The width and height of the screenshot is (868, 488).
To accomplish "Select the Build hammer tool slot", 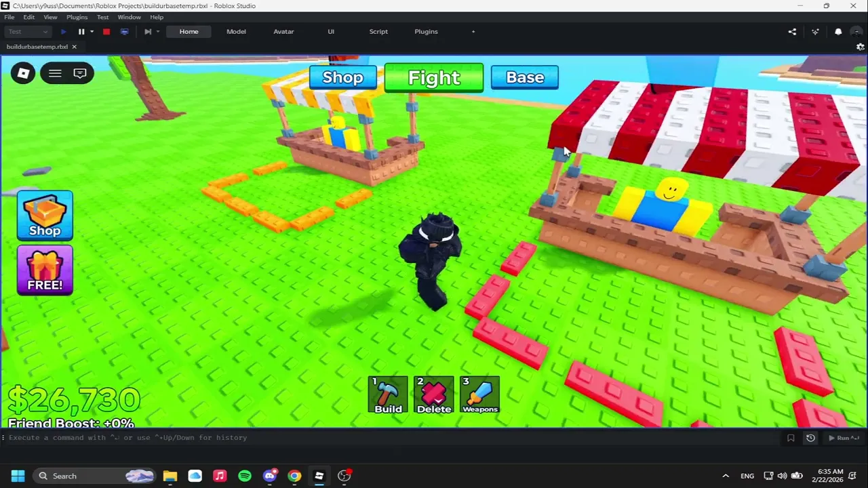I will 388,395.
